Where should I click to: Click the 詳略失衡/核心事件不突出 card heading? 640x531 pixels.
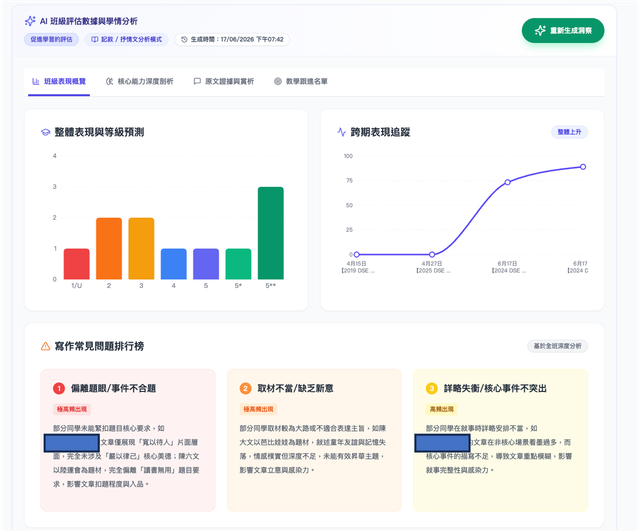495,388
